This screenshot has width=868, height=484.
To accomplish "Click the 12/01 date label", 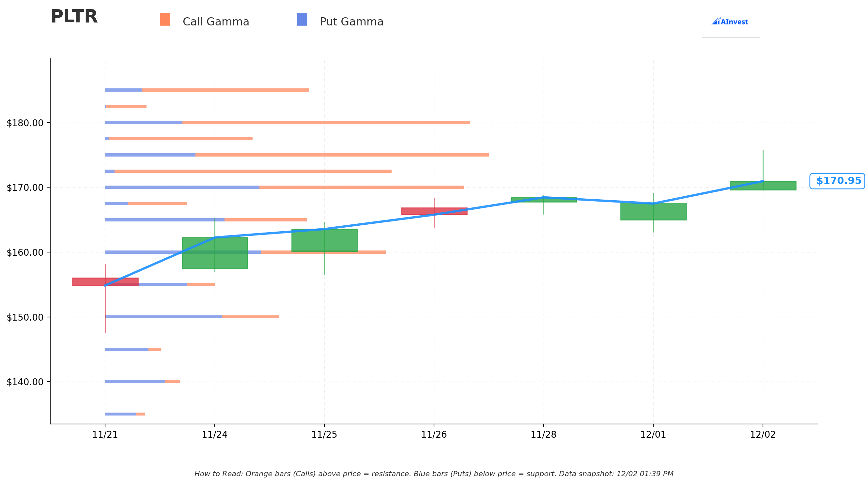I will pos(653,435).
